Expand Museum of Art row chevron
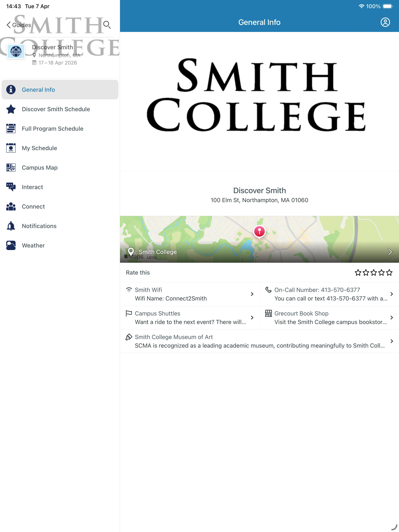 coord(392,341)
